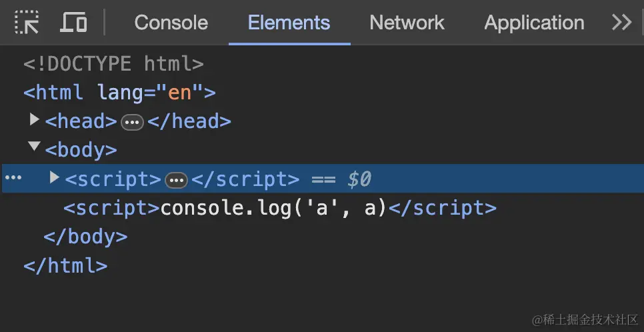Select the closing </body> tag
The image size is (644, 332).
(85, 237)
